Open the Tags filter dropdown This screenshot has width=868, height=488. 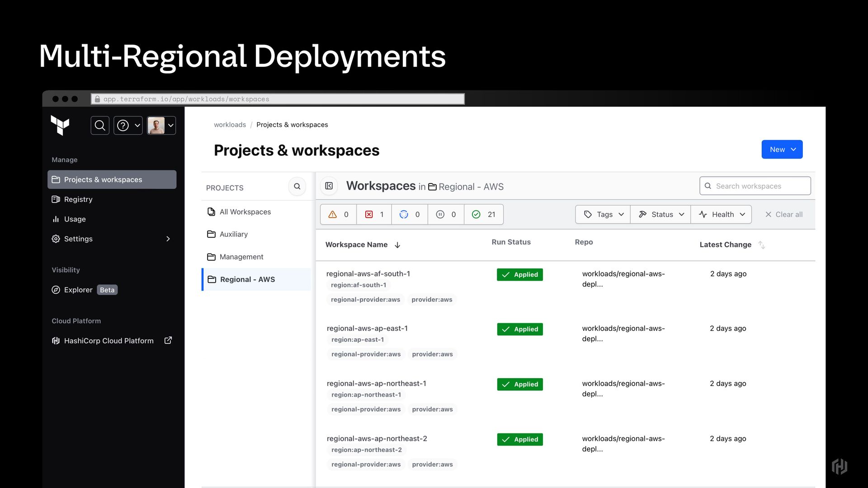(603, 214)
